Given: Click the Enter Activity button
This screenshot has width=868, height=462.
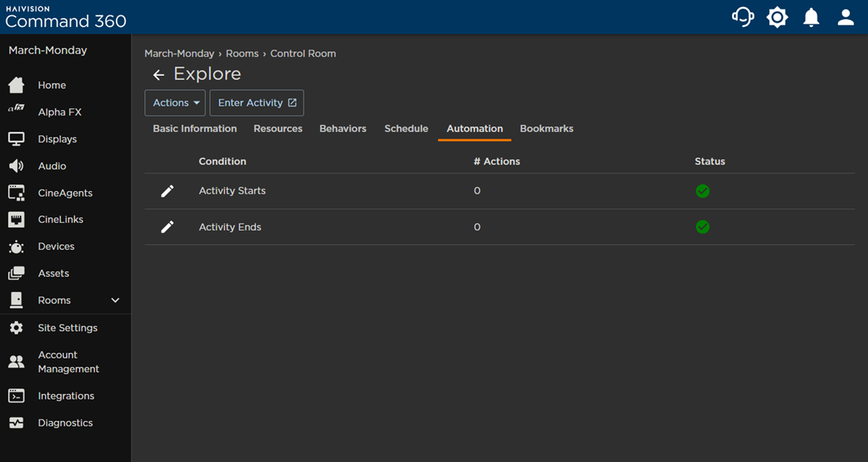Looking at the screenshot, I should (x=257, y=103).
